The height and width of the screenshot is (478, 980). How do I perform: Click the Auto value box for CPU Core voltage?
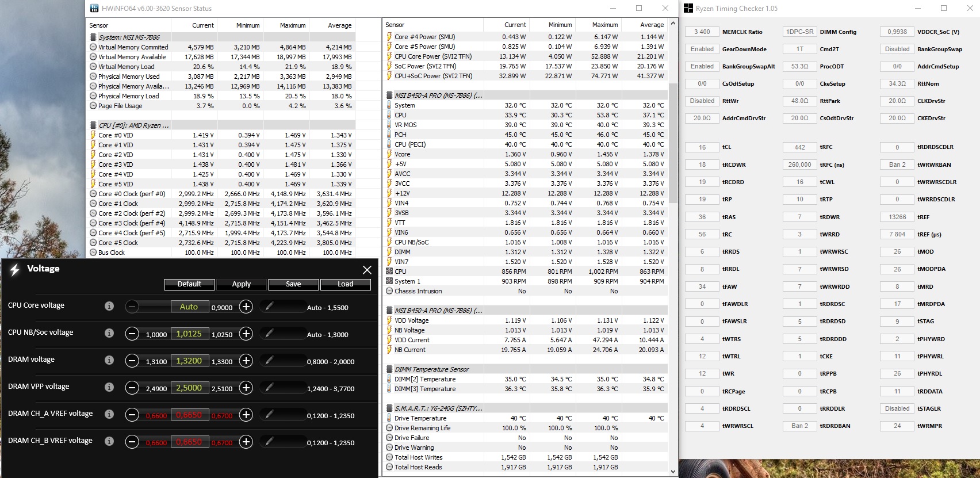click(x=189, y=307)
